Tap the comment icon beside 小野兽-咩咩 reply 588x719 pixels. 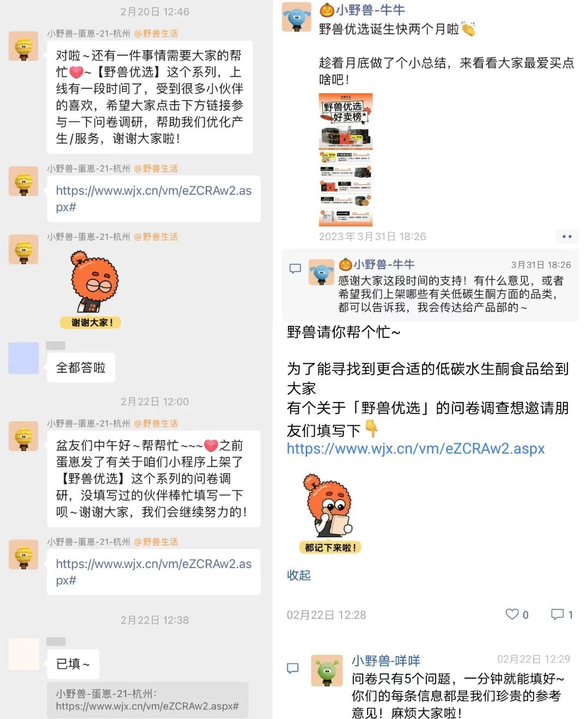[293, 668]
